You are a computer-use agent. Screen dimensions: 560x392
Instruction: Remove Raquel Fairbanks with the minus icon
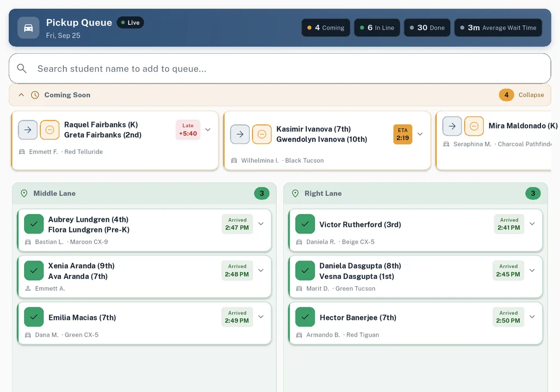click(50, 129)
